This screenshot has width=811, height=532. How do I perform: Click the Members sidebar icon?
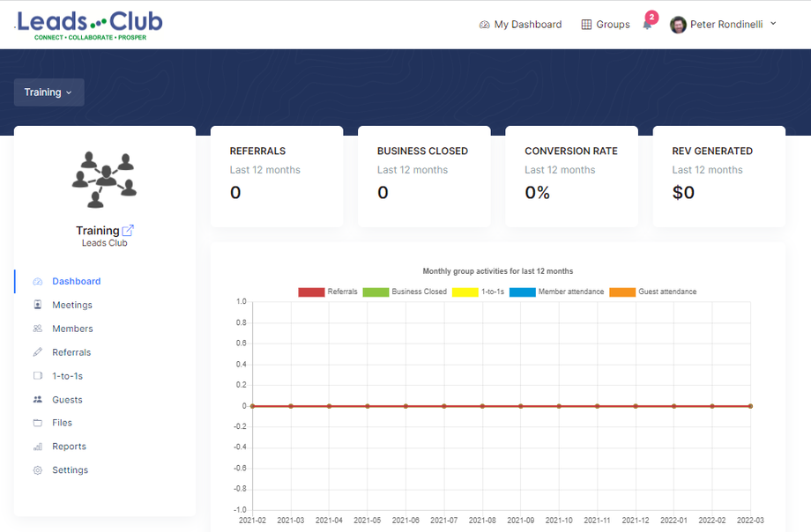[x=38, y=329]
